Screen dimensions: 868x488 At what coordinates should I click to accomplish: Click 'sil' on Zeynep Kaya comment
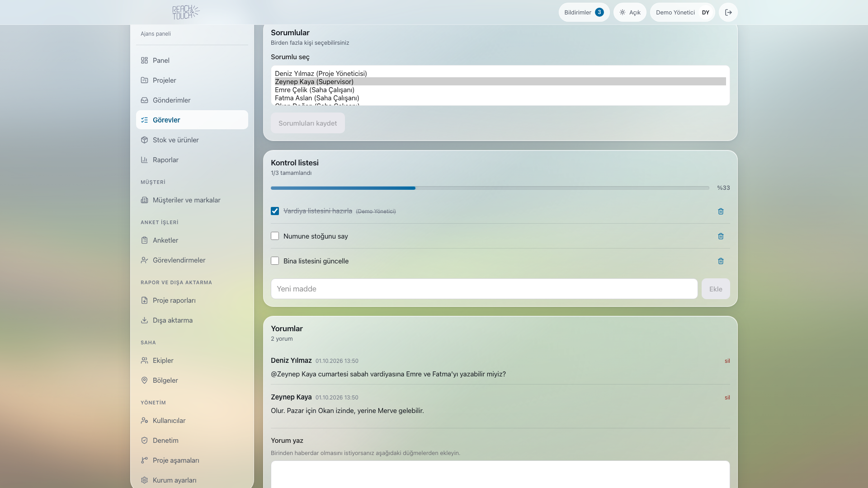(x=727, y=397)
